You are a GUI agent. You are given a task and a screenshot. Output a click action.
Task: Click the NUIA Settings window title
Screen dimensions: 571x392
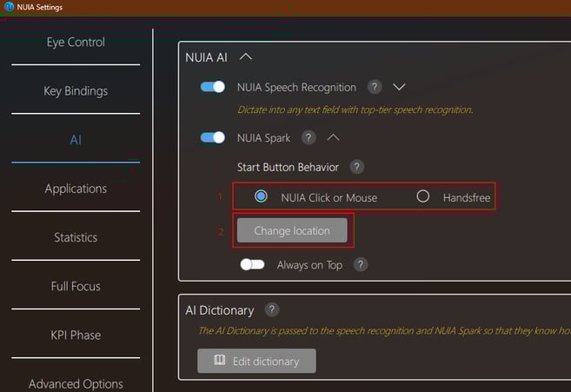pos(39,7)
